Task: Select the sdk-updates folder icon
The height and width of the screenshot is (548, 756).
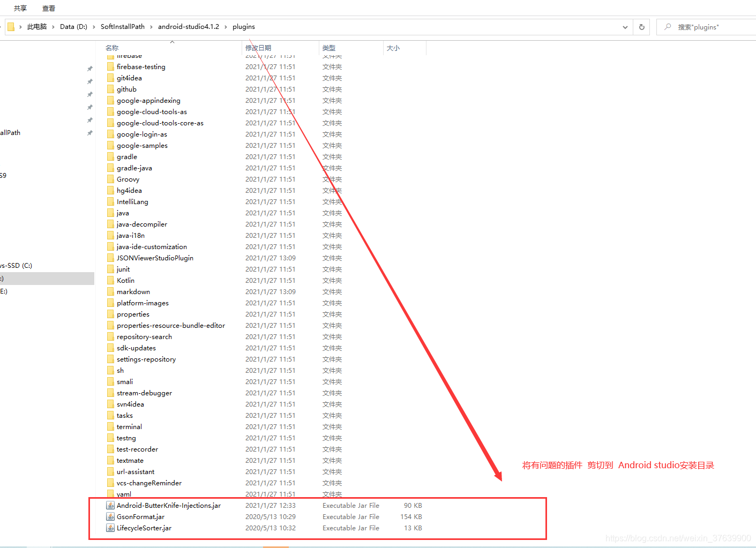Action: [110, 348]
